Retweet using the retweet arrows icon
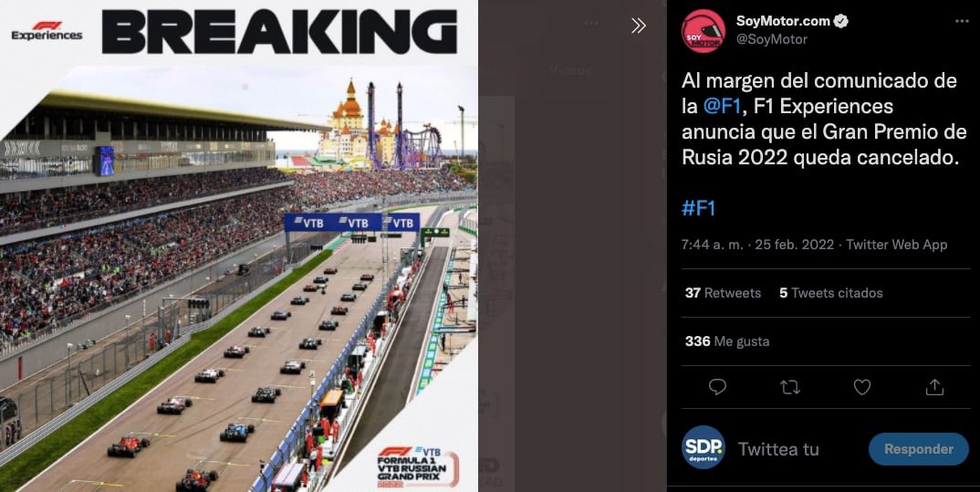Screen dimensions: 980x492 pyautogui.click(x=790, y=388)
